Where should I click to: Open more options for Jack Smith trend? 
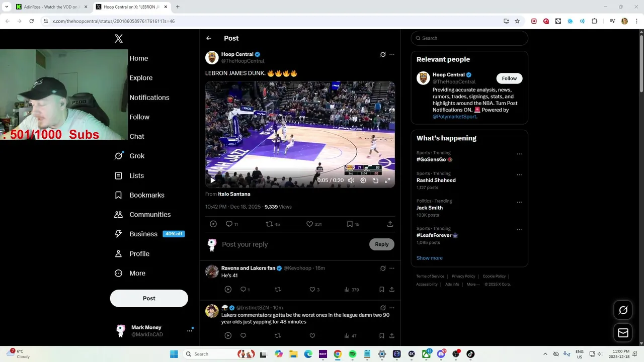pyautogui.click(x=519, y=203)
